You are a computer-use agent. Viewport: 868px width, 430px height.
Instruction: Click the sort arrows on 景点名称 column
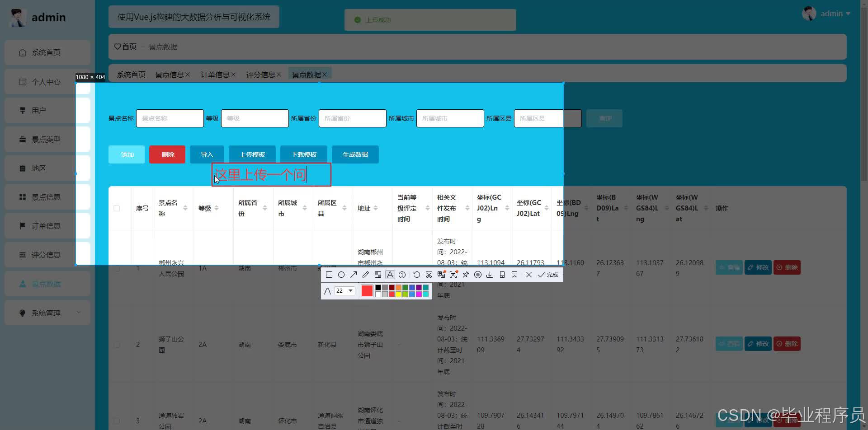185,208
